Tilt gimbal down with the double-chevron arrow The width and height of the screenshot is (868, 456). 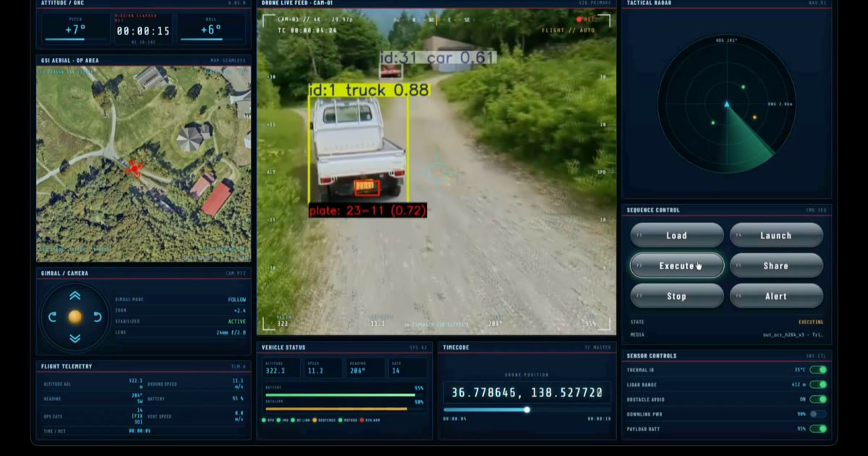click(75, 338)
